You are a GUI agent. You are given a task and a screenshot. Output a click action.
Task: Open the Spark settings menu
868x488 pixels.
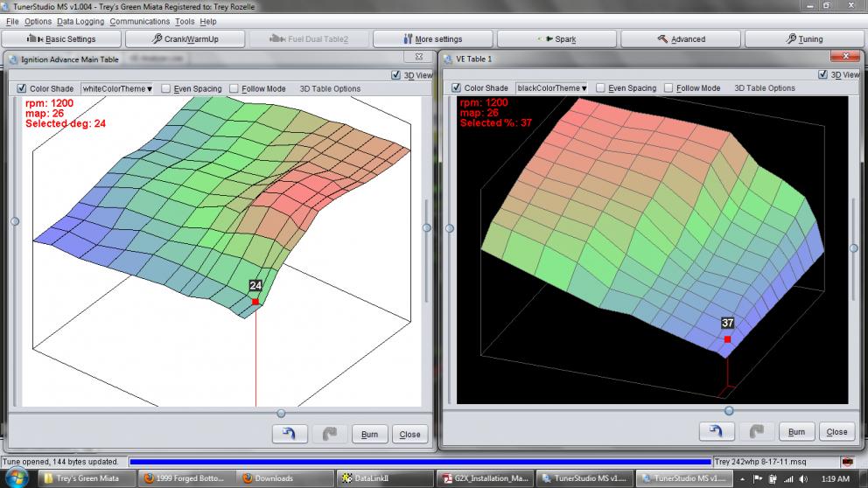(x=557, y=39)
